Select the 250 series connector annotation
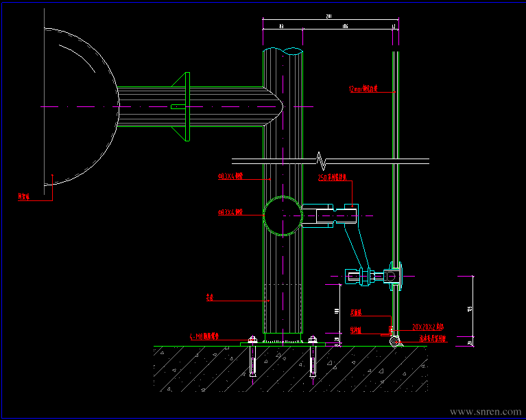This screenshot has height=420, width=526. pyautogui.click(x=332, y=178)
